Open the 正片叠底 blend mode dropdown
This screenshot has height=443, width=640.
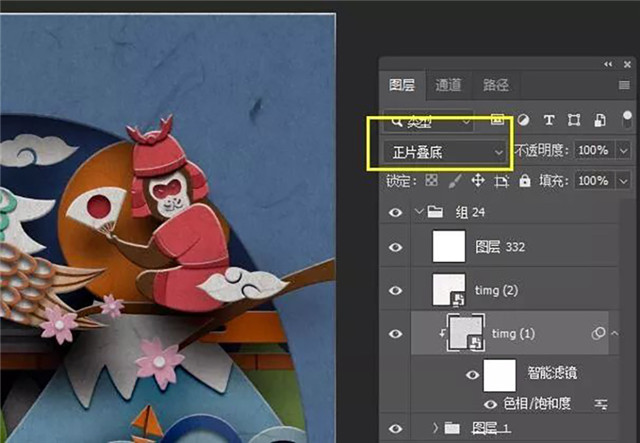[x=443, y=151]
